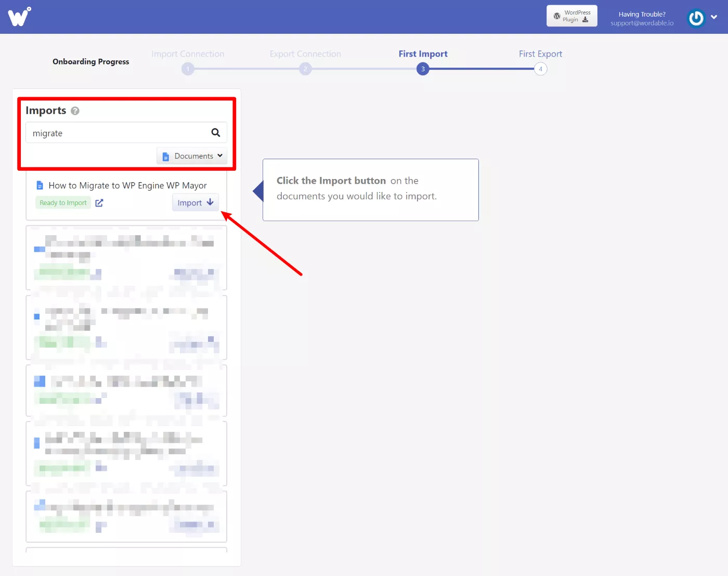Go to Export Connection onboarding step
The height and width of the screenshot is (576, 728).
coord(305,54)
